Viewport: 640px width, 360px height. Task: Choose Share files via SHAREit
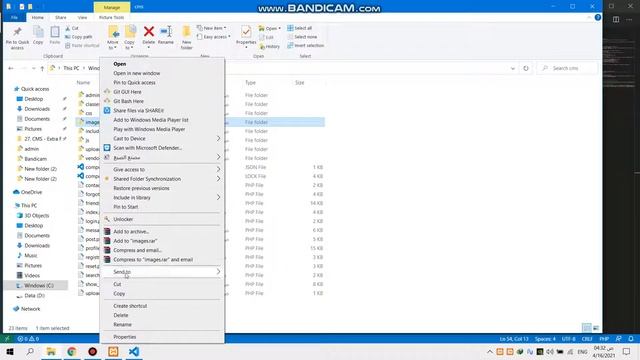tap(162, 111)
